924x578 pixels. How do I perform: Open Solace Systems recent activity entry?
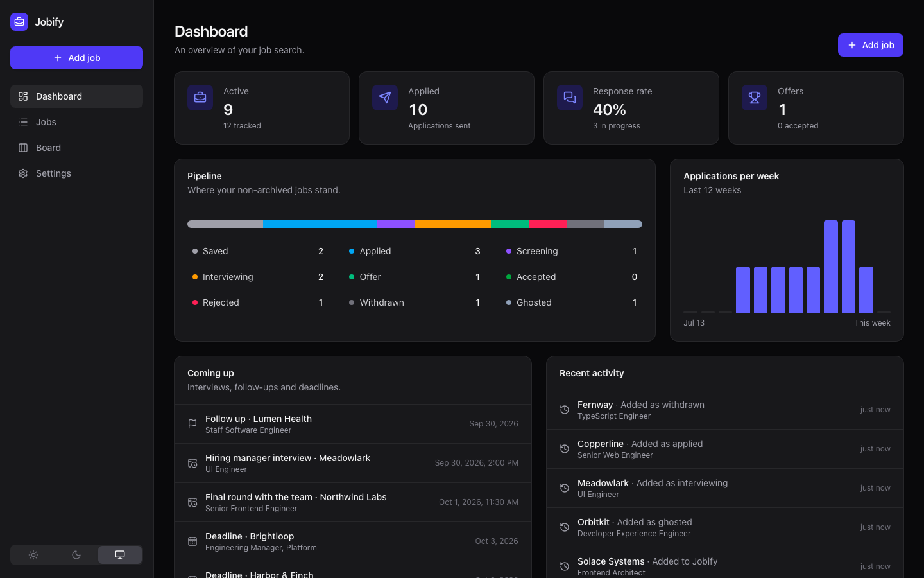725,563
